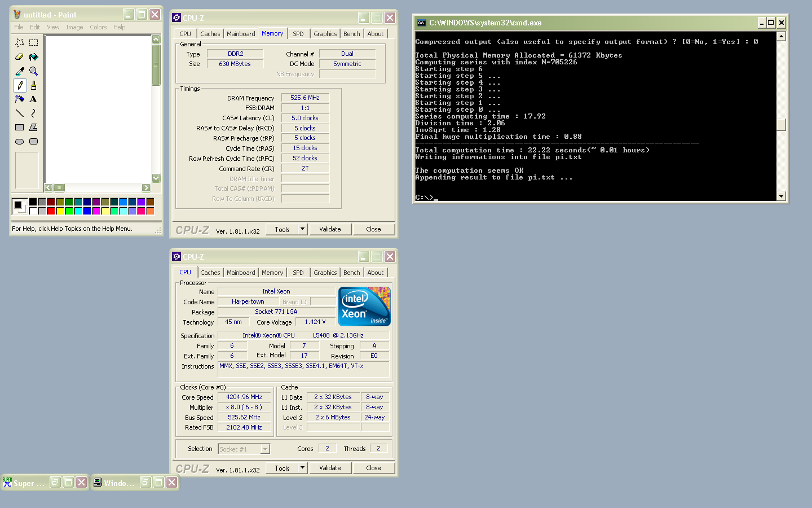The width and height of the screenshot is (812, 508).
Task: Select the Magnifier tool in Paint
Action: click(34, 71)
